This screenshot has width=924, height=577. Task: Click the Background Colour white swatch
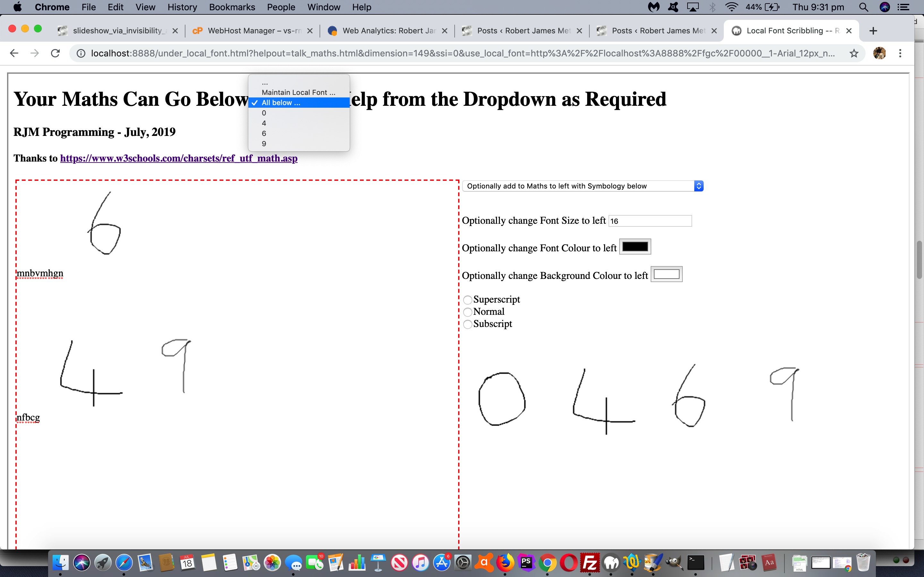[x=666, y=274]
